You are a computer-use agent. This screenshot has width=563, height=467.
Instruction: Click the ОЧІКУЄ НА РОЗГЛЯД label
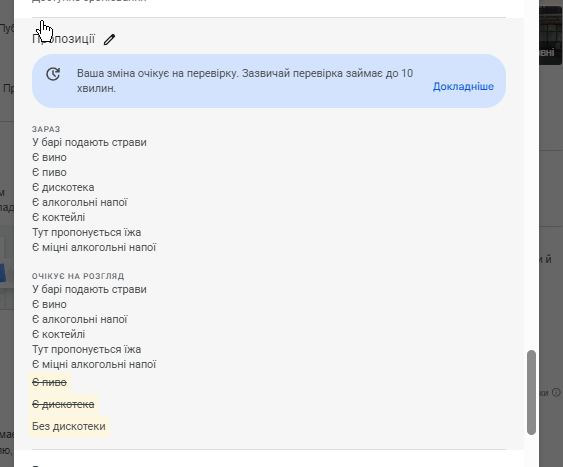78,276
